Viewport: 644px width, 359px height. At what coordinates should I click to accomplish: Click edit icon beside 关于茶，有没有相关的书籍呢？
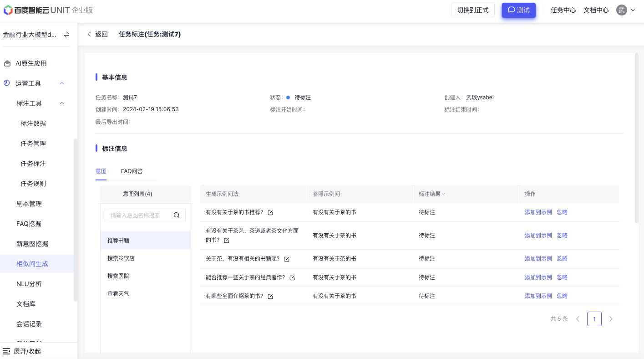[287, 259]
